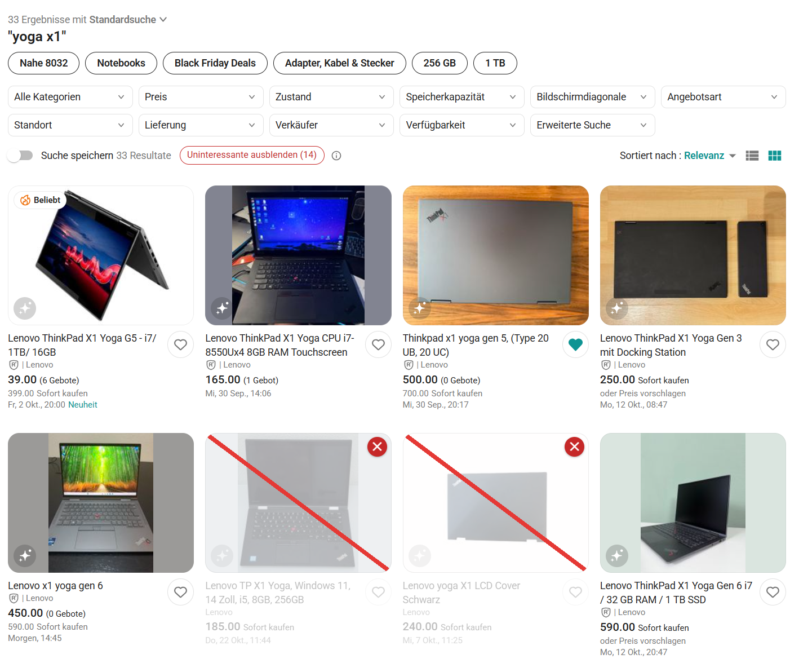Favorite the Lenovo TP X1 Yoga Windows 11 listing
The width and height of the screenshot is (790, 672).
coord(378,592)
